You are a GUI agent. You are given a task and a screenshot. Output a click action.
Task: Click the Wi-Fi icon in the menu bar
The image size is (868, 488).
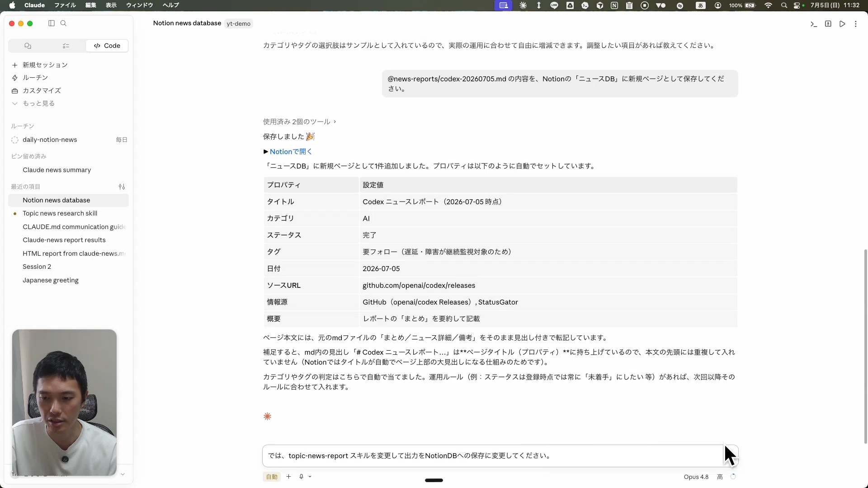click(x=768, y=5)
